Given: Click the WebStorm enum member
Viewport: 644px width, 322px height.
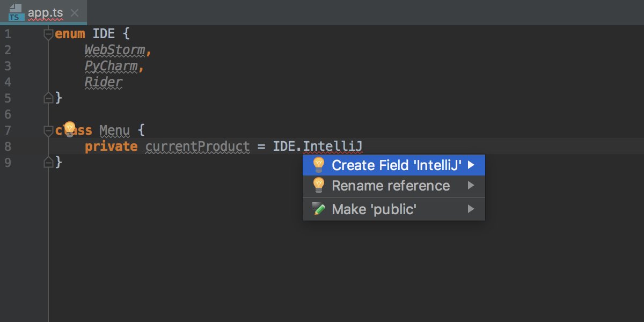Looking at the screenshot, I should click(115, 50).
